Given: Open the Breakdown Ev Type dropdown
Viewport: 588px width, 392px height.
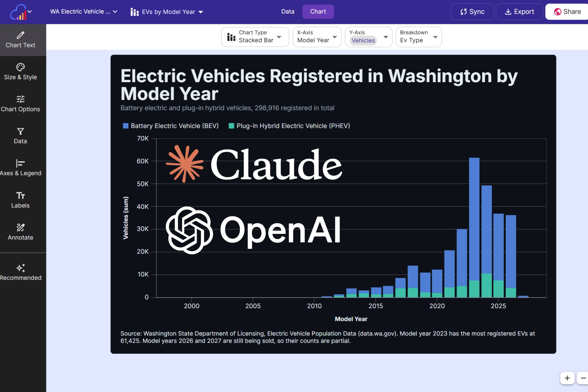Looking at the screenshot, I should point(419,37).
